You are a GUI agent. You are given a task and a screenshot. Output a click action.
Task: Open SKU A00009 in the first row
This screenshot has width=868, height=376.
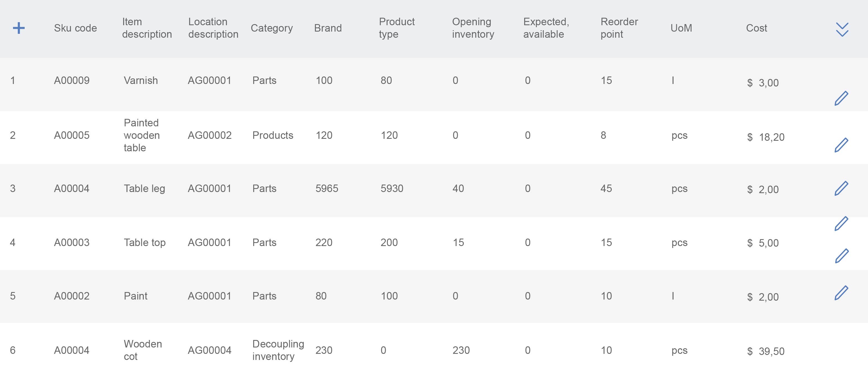pyautogui.click(x=72, y=81)
